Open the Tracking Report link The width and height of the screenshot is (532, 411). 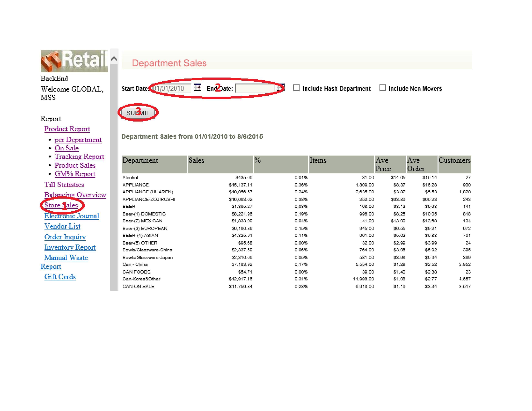pos(79,157)
